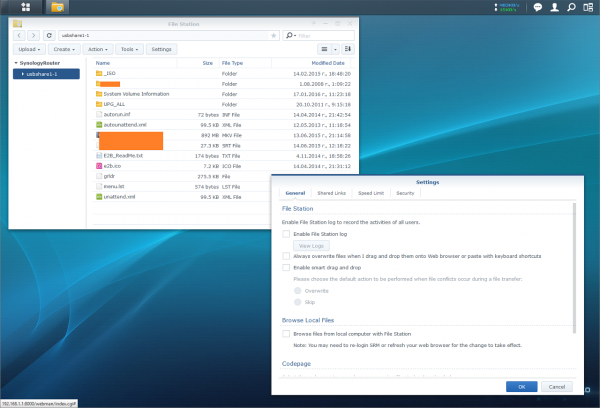Click the File Station window title icon
The height and width of the screenshot is (408, 600).
[17, 24]
